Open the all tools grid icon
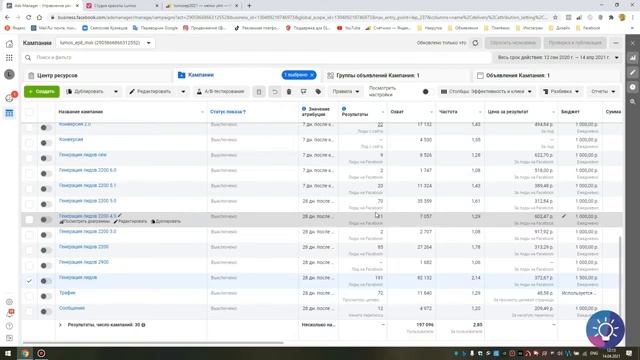Image resolution: width=640 pixels, height=360 pixels. point(9,58)
